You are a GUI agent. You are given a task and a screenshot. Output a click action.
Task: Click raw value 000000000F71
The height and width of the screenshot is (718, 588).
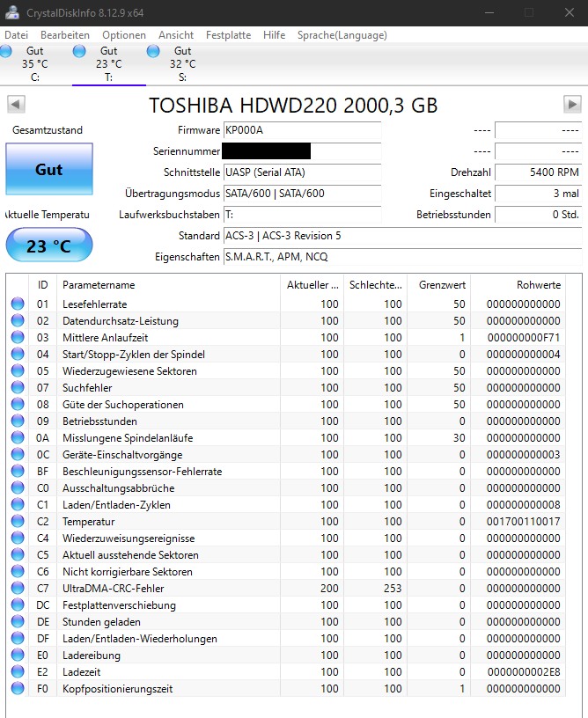524,338
